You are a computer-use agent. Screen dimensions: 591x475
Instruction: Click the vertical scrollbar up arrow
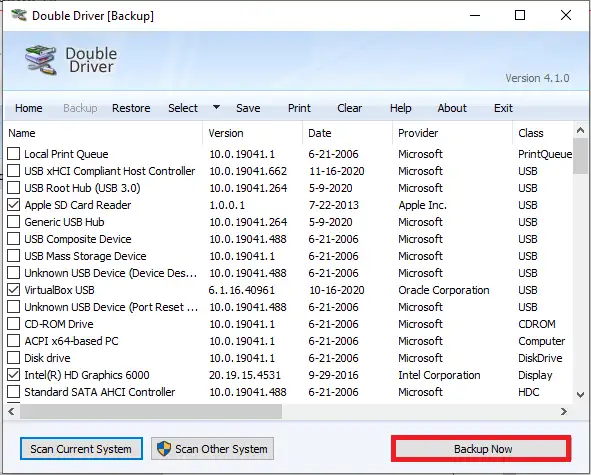[580, 130]
